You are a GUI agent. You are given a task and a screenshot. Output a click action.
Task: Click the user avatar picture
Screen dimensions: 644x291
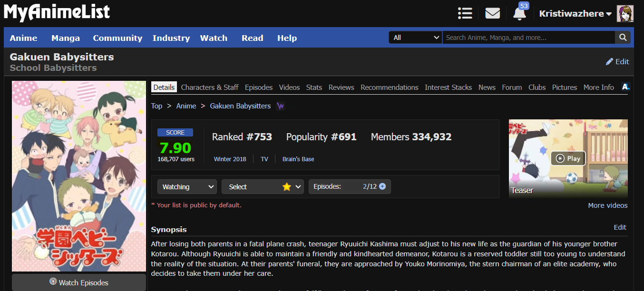625,14
